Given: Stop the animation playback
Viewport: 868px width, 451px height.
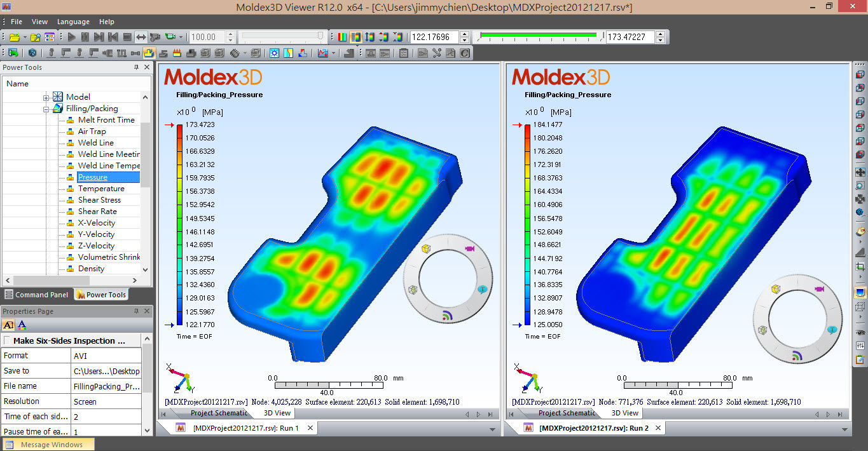Looking at the screenshot, I should tap(127, 37).
